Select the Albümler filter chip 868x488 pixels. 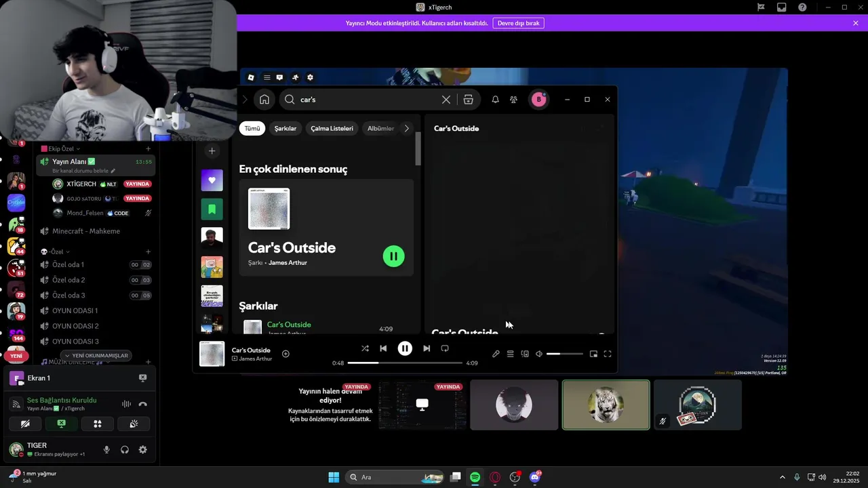380,128
